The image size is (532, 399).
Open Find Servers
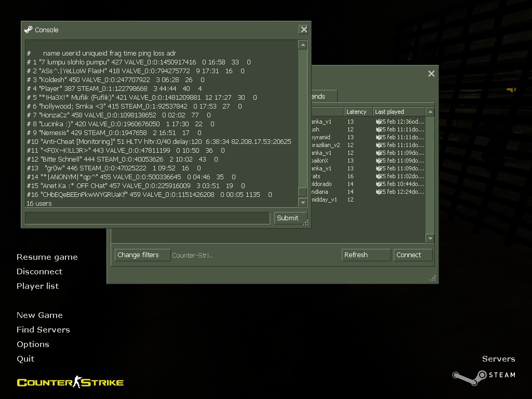pos(44,330)
